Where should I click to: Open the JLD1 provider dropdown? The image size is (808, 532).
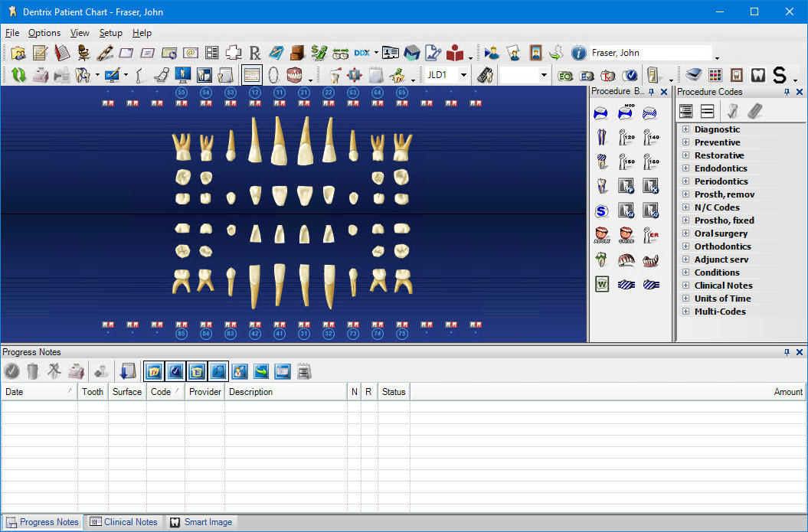point(463,75)
